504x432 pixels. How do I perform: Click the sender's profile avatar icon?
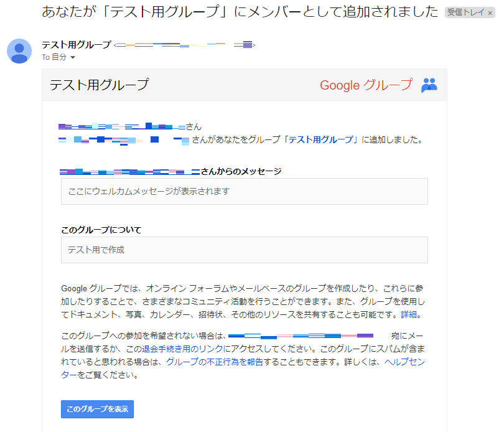pyautogui.click(x=19, y=50)
